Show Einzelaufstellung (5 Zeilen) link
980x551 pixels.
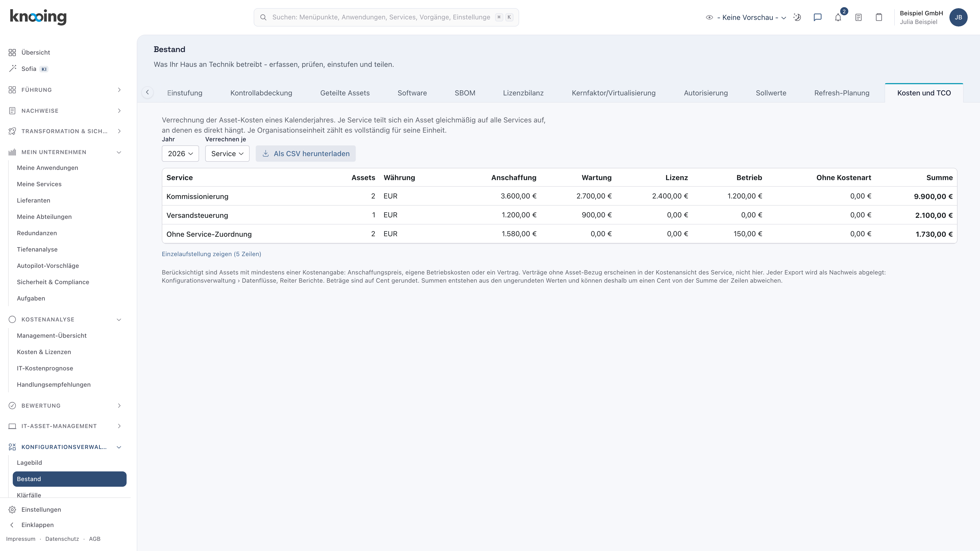click(211, 254)
